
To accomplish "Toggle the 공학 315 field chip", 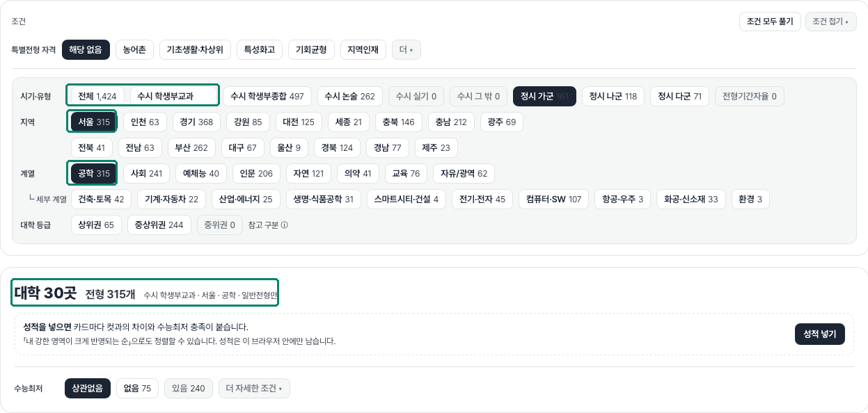I will click(94, 173).
